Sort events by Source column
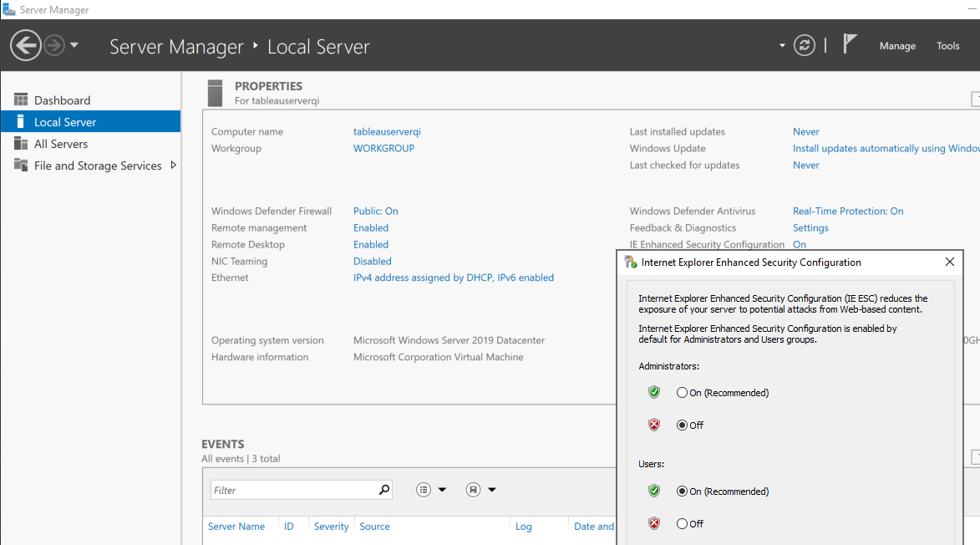The width and height of the screenshot is (980, 545). (x=374, y=527)
